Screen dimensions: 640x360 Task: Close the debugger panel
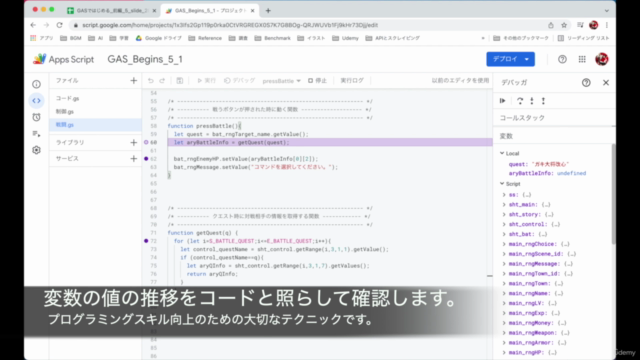tap(606, 82)
